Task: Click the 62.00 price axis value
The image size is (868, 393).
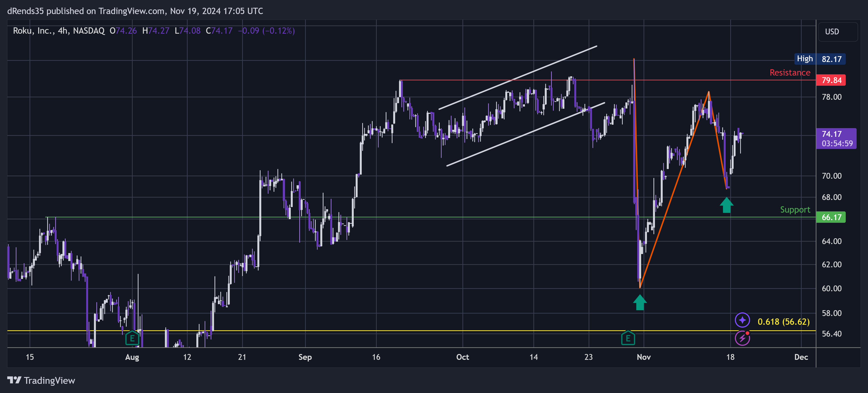Action: pos(832,265)
